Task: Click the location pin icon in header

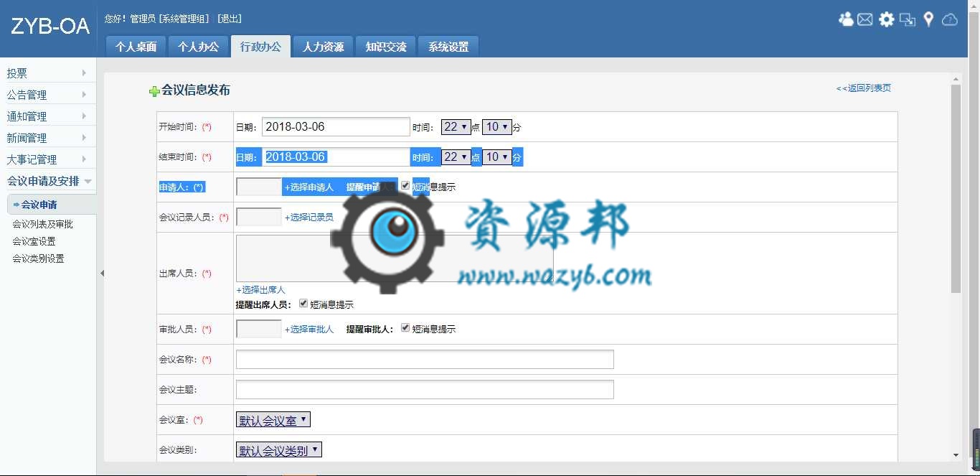Action: (x=928, y=19)
